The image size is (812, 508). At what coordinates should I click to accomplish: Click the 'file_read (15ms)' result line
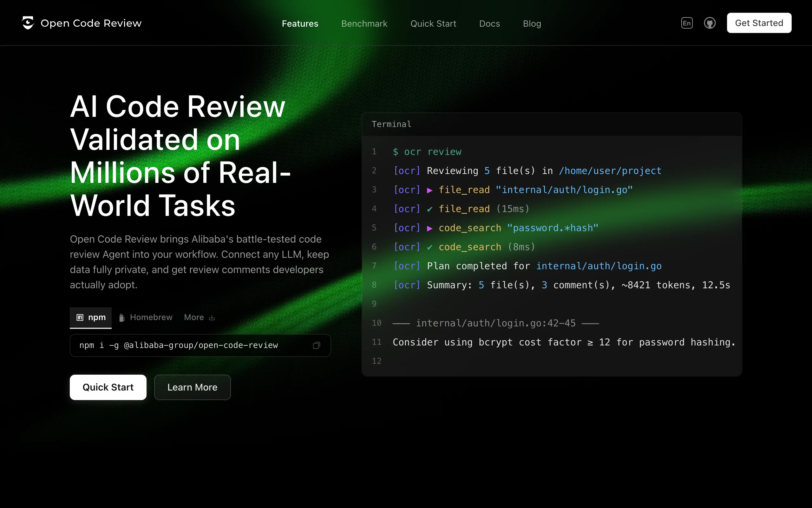[462, 209]
